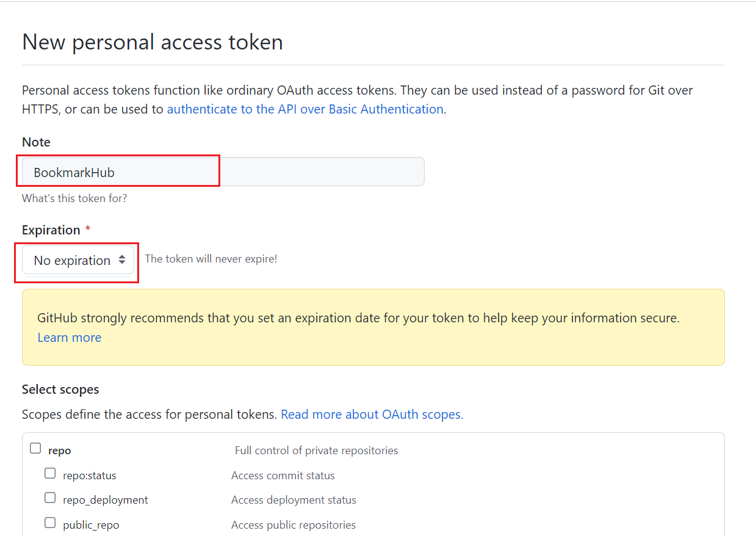Click the Select scopes heading
756x536 pixels.
pos(60,389)
